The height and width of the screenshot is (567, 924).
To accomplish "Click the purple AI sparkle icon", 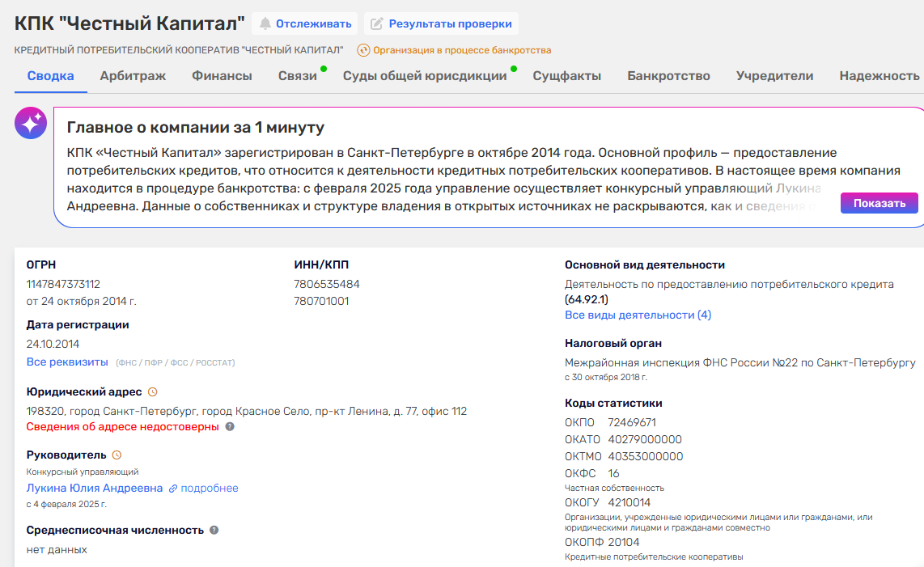I will [31, 123].
